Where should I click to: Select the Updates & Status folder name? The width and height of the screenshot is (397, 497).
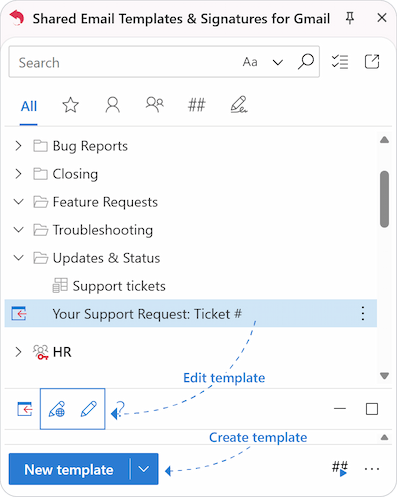106,258
